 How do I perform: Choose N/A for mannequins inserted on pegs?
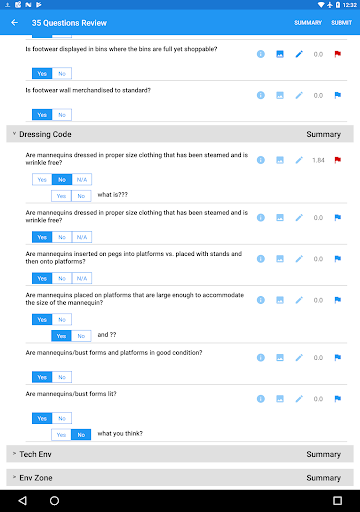click(82, 278)
